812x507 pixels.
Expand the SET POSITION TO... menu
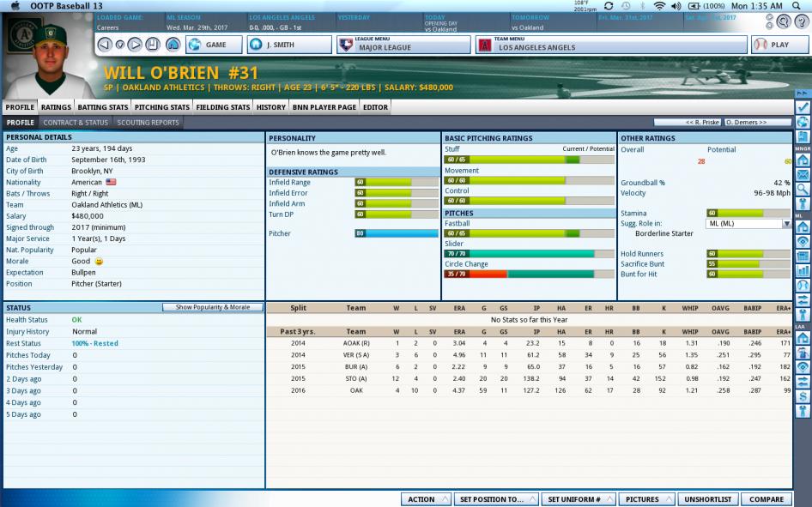(x=497, y=499)
